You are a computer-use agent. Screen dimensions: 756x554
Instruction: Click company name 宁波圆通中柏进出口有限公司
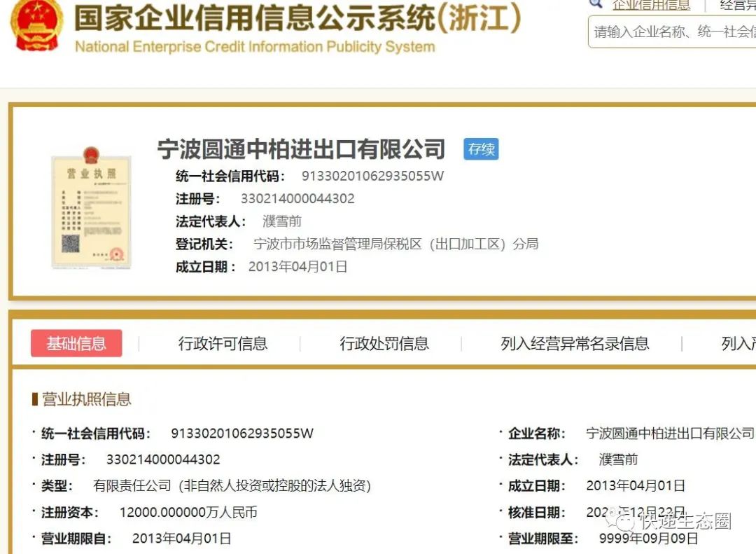(x=301, y=149)
